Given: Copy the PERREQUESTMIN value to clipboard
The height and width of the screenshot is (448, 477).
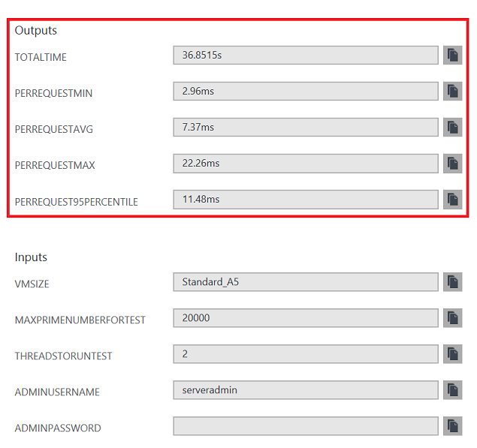Looking at the screenshot, I should [x=452, y=92].
